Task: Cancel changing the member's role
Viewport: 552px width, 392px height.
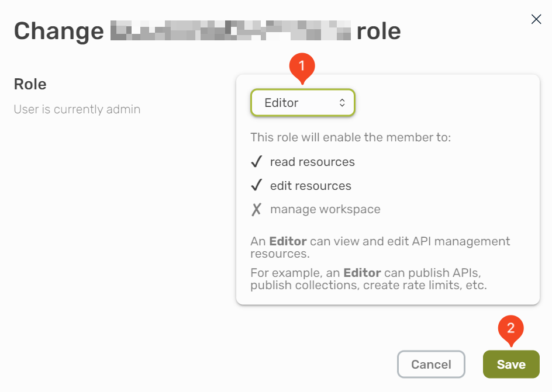Action: pyautogui.click(x=431, y=364)
